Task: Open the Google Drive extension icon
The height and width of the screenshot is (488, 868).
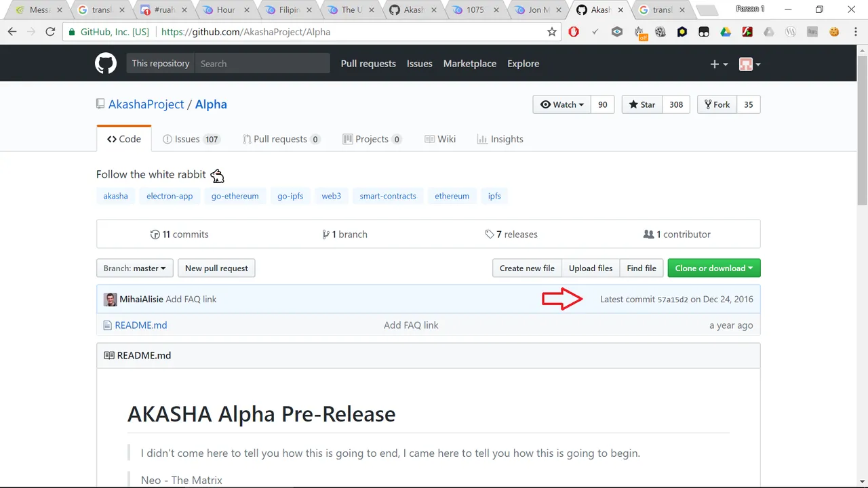Action: click(725, 32)
